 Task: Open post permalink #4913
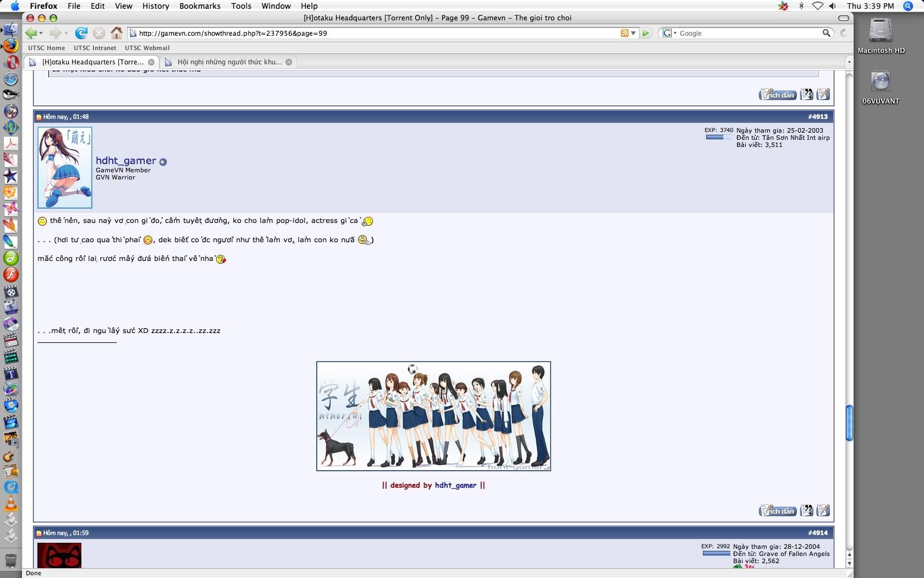click(x=818, y=117)
